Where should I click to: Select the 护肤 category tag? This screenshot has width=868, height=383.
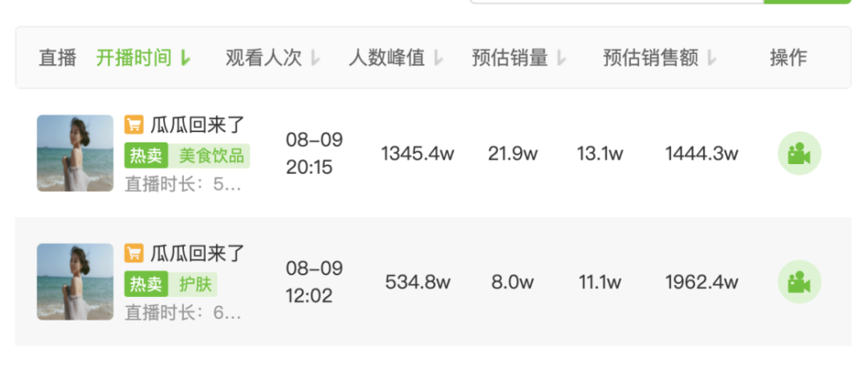point(194,284)
